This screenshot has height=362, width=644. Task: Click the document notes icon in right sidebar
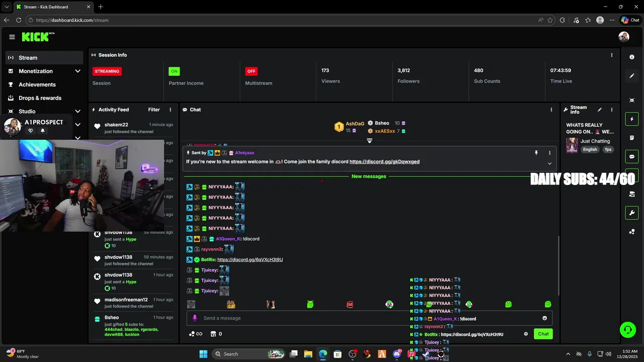point(632,138)
